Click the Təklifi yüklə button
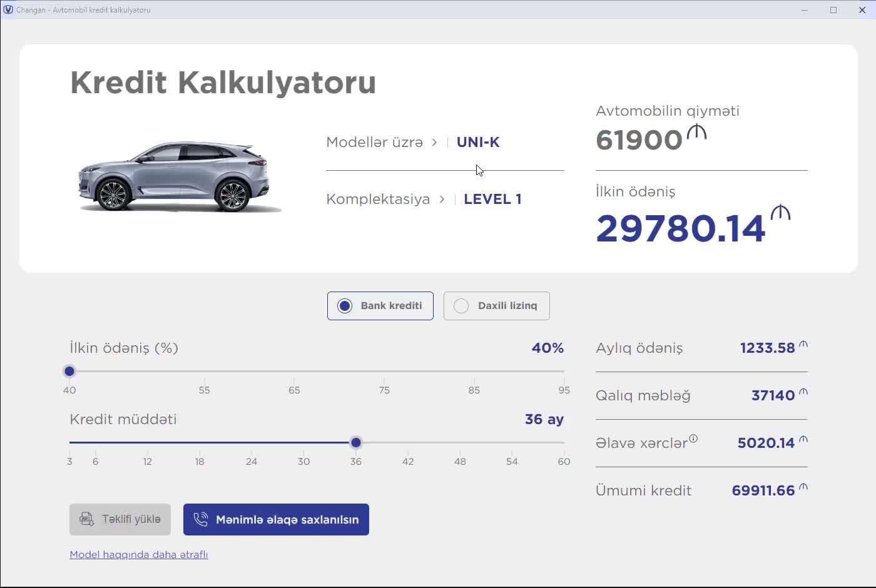Image resolution: width=876 pixels, height=588 pixels. (x=120, y=519)
